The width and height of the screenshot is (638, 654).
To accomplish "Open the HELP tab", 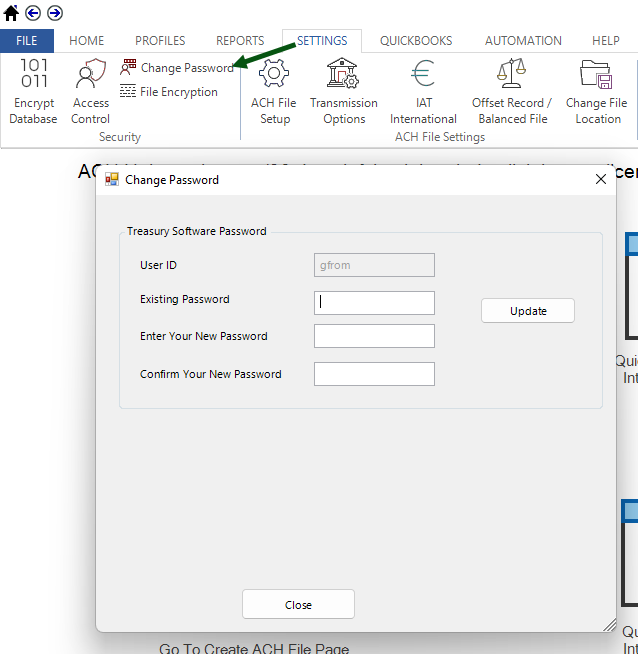I will coord(605,41).
